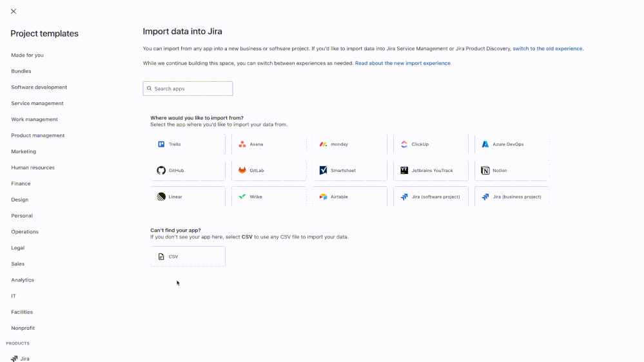The image size is (644, 362).
Task: Open Read about the new import experience
Action: (402, 63)
